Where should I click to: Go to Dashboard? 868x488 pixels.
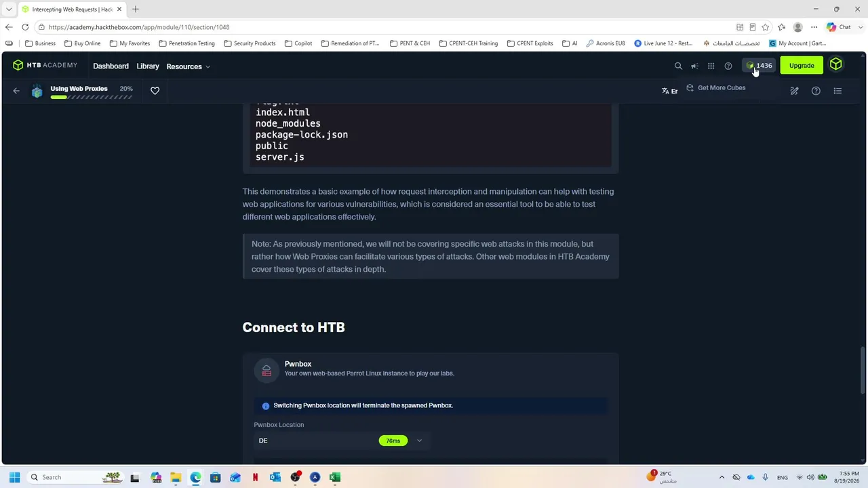[111, 66]
